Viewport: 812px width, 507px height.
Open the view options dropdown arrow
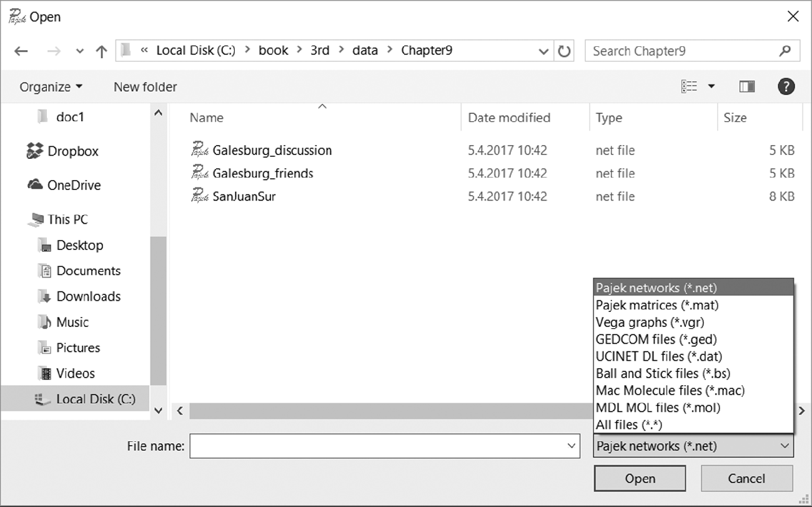pos(711,87)
